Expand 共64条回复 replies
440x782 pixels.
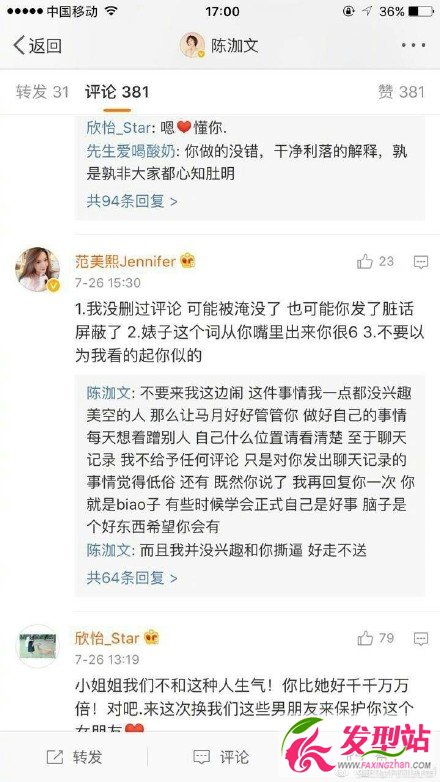132,578
